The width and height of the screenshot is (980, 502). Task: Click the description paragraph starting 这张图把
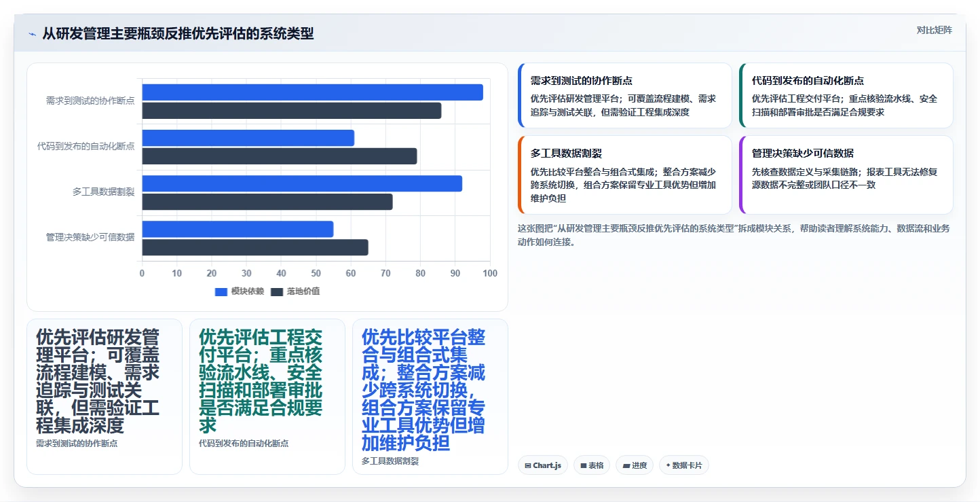pyautogui.click(x=733, y=234)
